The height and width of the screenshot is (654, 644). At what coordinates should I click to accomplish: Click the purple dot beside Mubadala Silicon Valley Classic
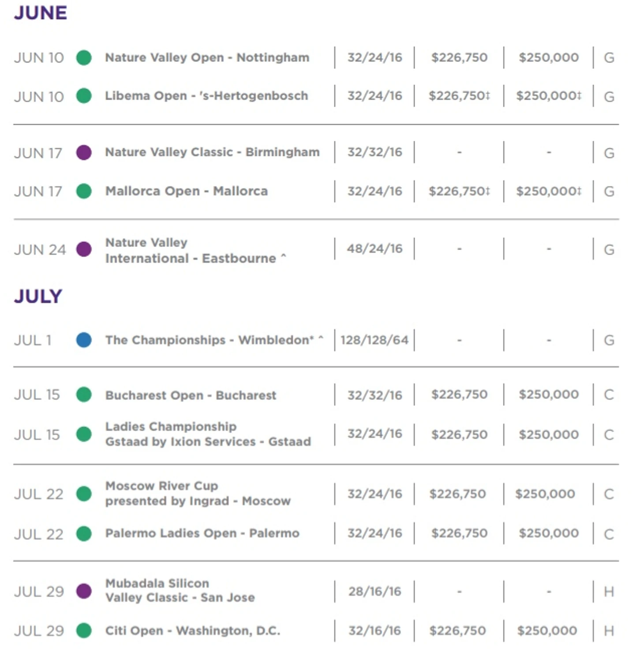84,591
